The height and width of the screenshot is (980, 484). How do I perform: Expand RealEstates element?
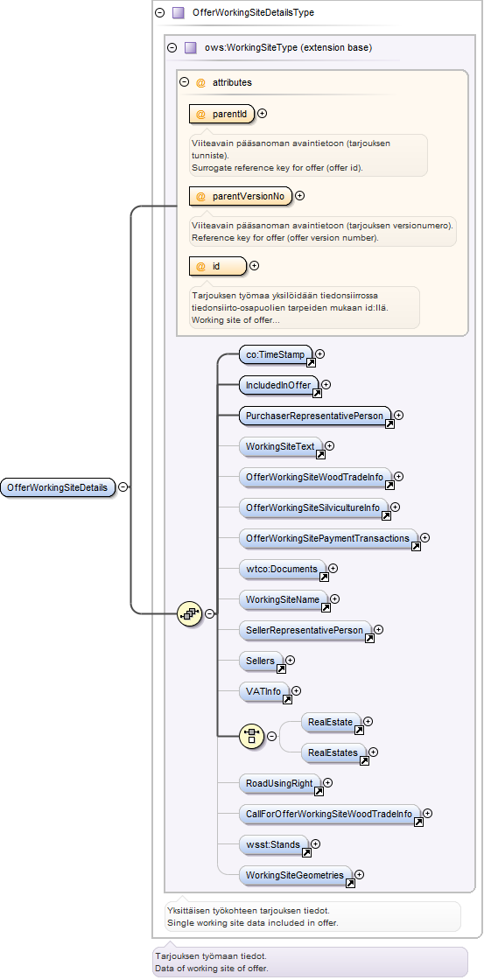tap(373, 752)
